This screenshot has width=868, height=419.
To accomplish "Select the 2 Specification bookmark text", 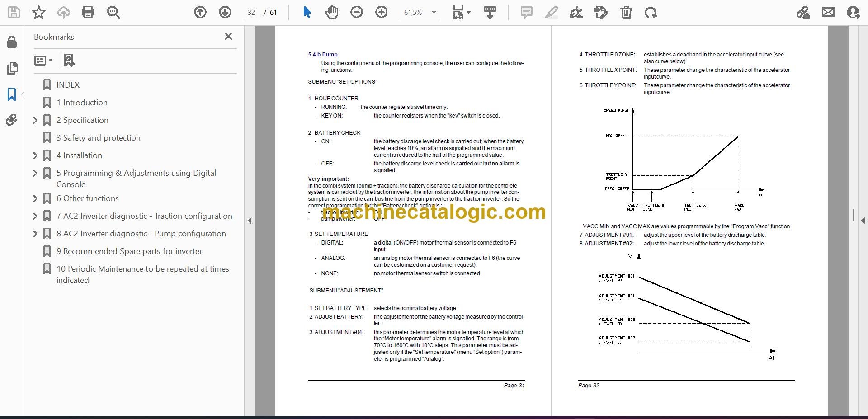I will click(82, 120).
